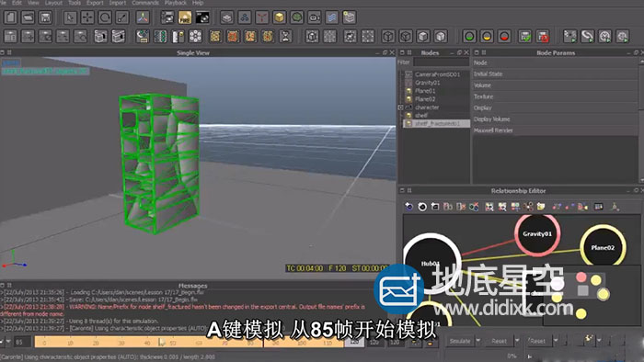Open the dropdown arrow next to Simulate
This screenshot has width=644, height=362.
[x=478, y=341]
